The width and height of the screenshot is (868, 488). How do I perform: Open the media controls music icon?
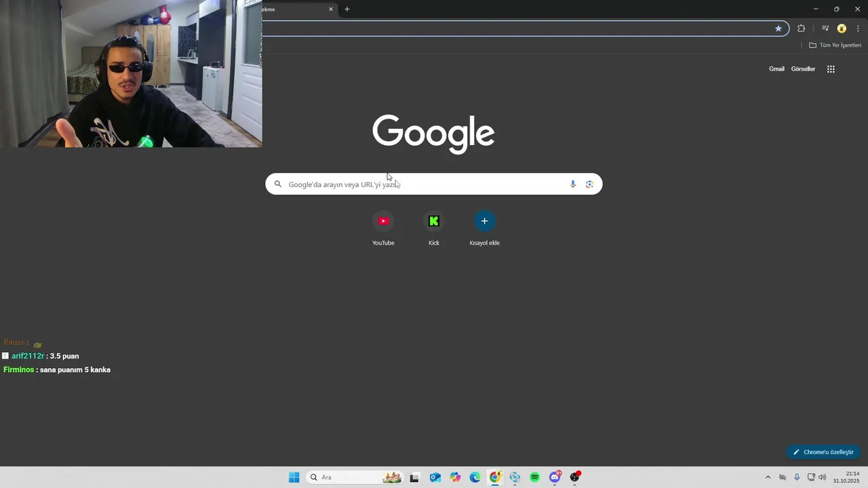825,28
